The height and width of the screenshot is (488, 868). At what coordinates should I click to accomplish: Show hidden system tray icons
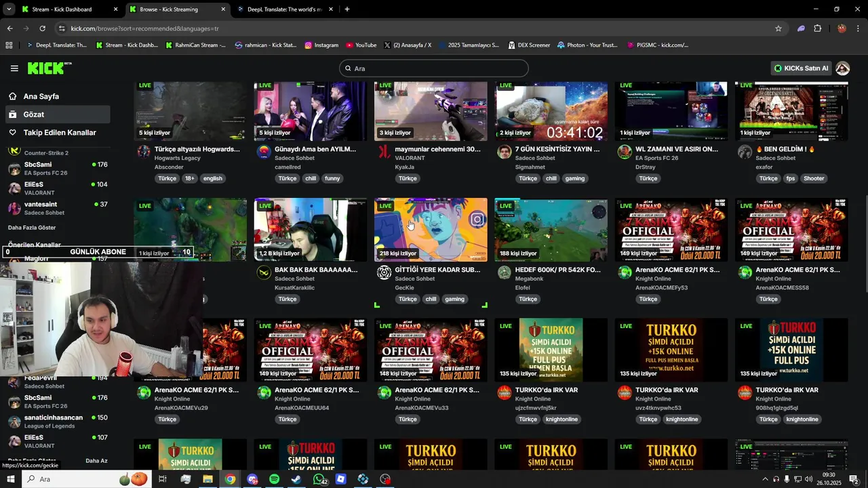coord(765,479)
